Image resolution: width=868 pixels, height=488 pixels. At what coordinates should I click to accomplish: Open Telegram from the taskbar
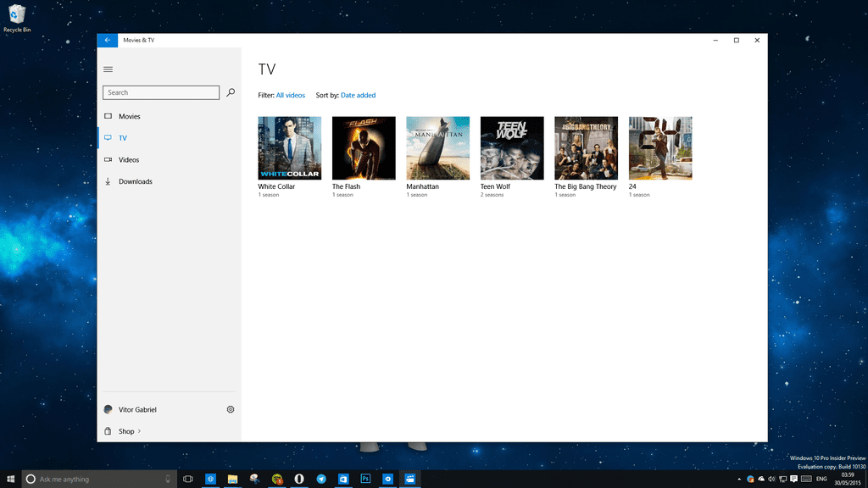(x=321, y=480)
